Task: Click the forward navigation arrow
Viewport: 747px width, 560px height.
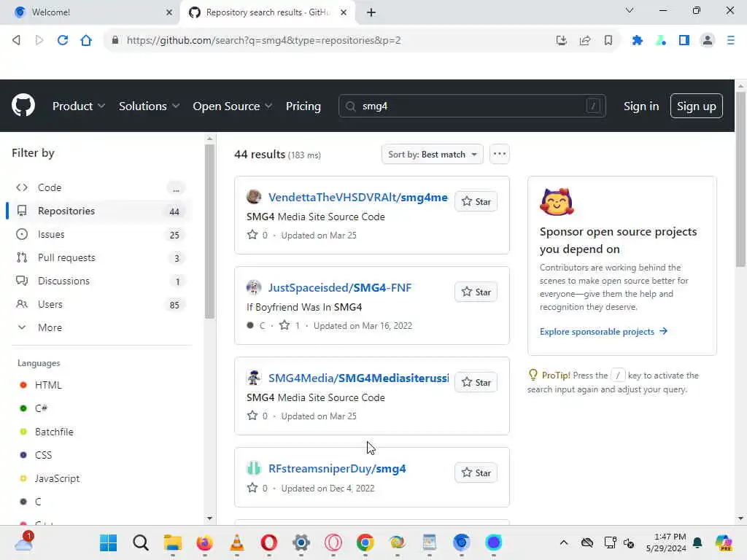Action: (x=39, y=41)
